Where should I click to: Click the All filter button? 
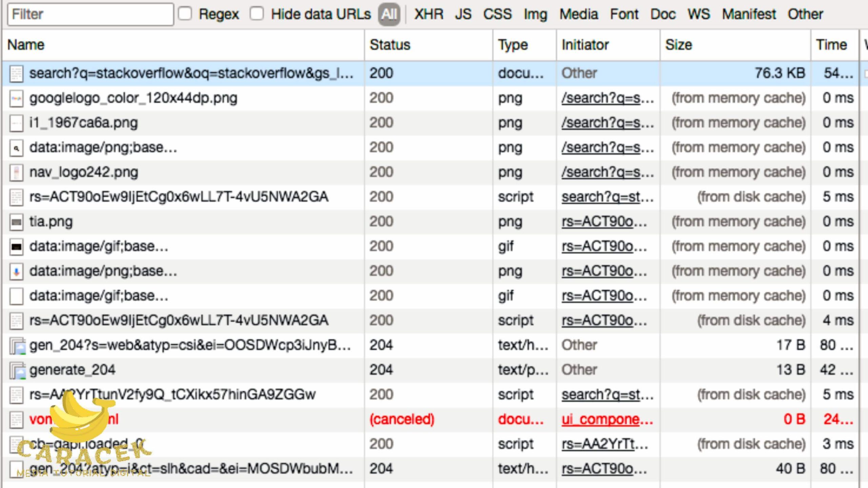click(388, 13)
